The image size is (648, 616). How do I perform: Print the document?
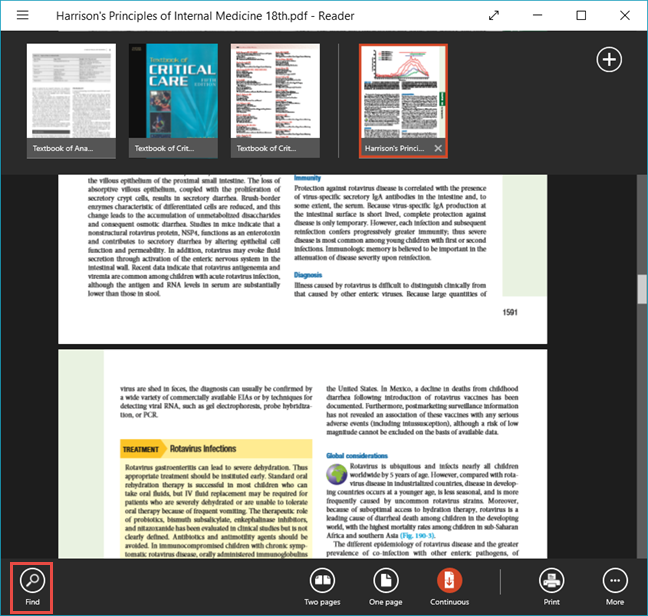pos(551,587)
